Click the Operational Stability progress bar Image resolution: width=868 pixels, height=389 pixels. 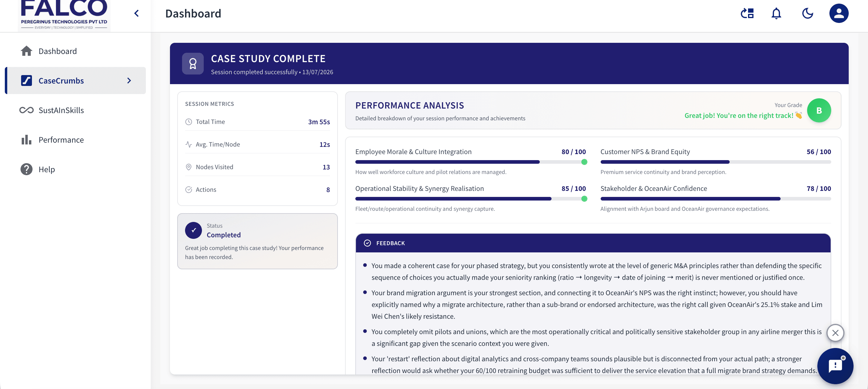[470, 199]
